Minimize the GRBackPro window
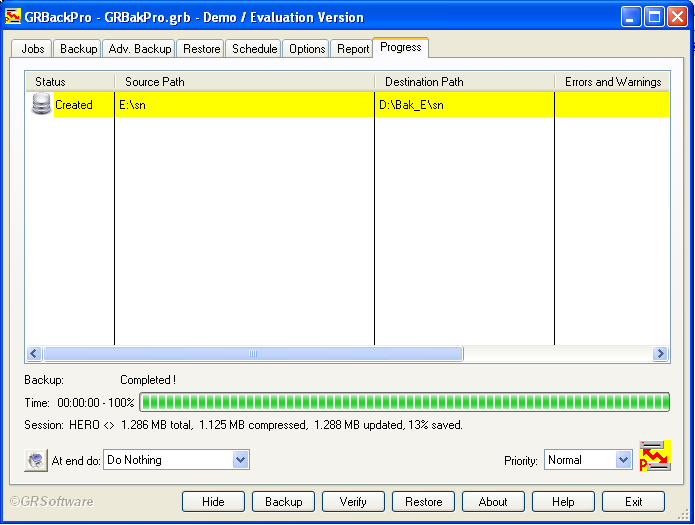This screenshot has height=525, width=695. pyautogui.click(x=630, y=17)
